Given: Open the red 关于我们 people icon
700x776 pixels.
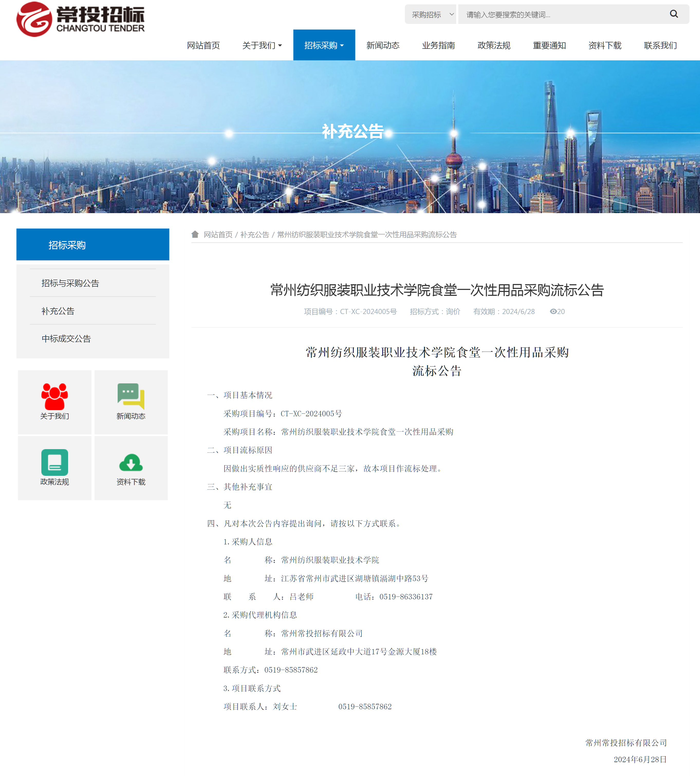Looking at the screenshot, I should [55, 396].
